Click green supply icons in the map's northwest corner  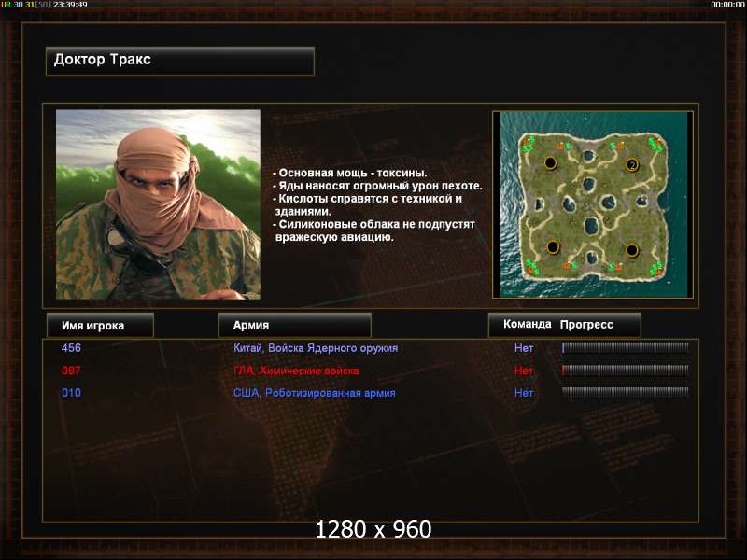(528, 144)
